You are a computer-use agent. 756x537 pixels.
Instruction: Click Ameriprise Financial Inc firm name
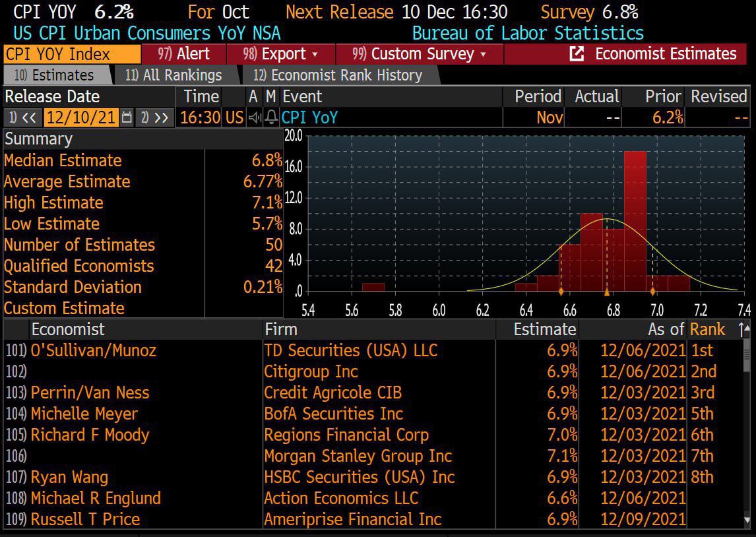[x=352, y=520]
